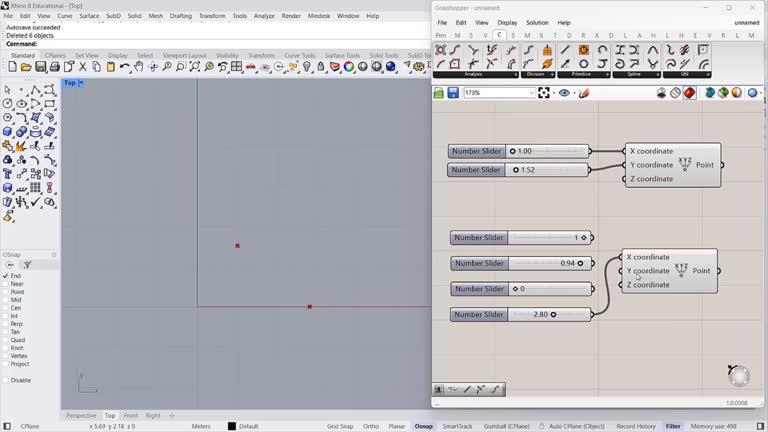Toggle Grid Snap in status bar
The image size is (768, 432).
(340, 426)
